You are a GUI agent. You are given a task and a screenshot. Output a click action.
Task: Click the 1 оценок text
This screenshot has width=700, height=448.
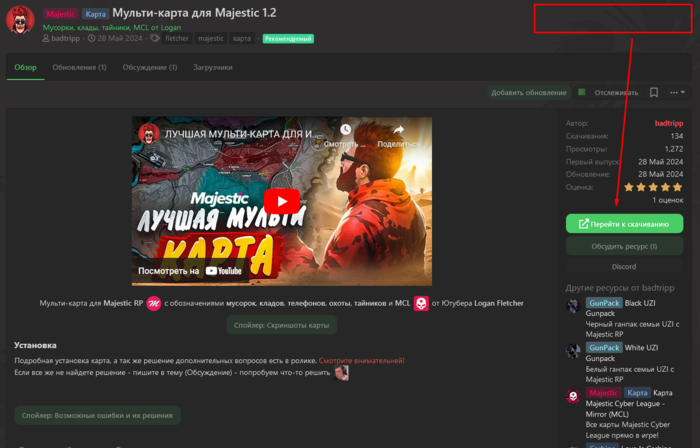(x=667, y=200)
